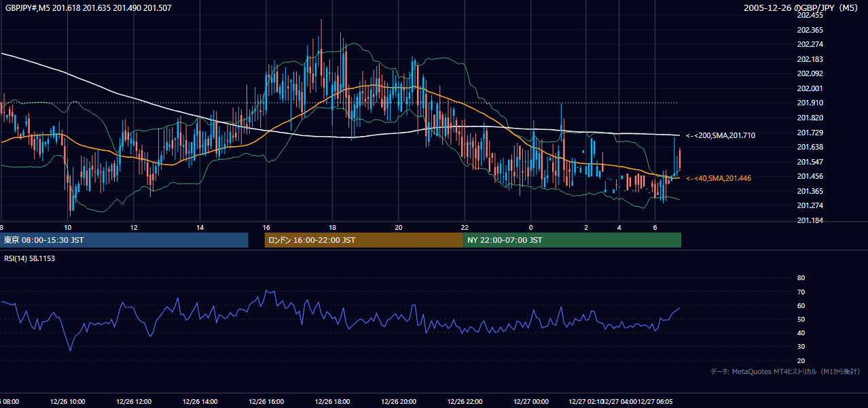Click the 2005-12-26 のGBP/JPY (M5) title
Image resolution: width=868 pixels, height=408 pixels.
coord(802,8)
